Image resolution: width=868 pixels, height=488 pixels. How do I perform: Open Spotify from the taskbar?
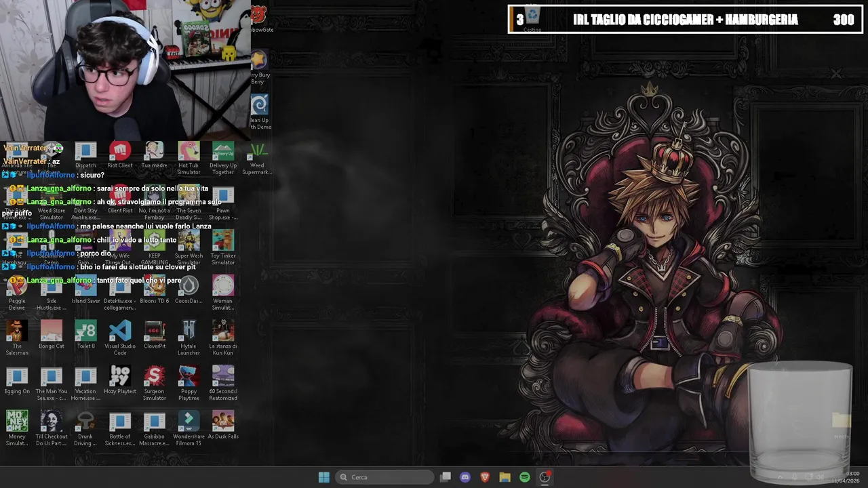click(x=525, y=477)
